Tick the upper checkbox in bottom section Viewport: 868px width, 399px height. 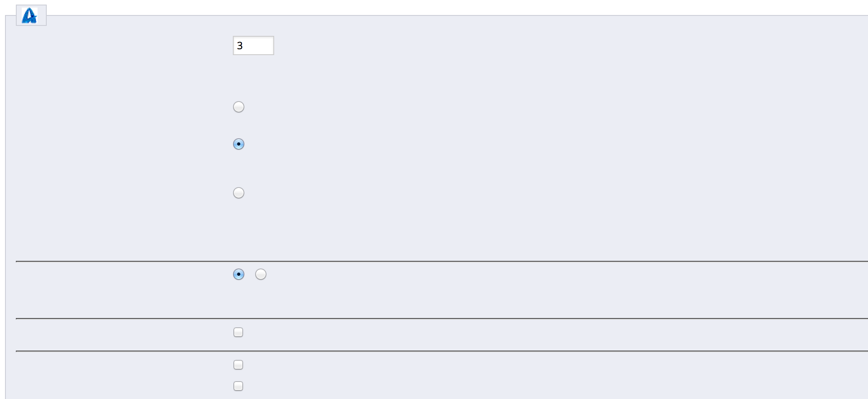click(238, 365)
